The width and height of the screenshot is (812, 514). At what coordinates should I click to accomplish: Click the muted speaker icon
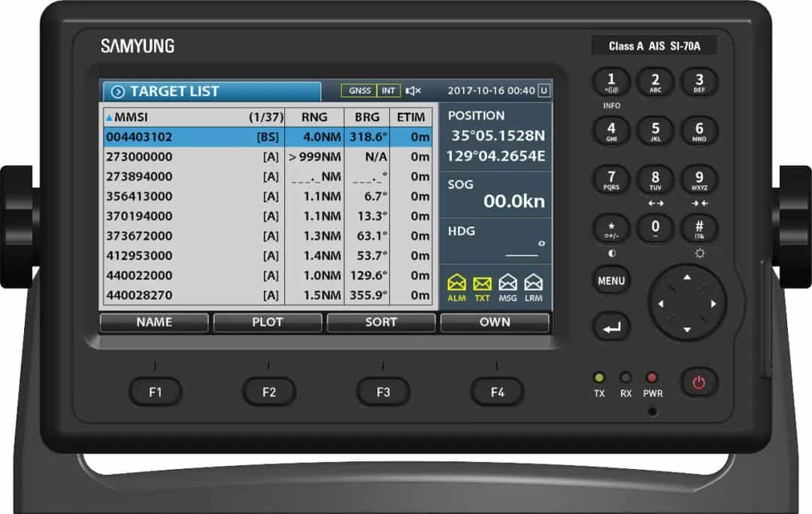[413, 91]
